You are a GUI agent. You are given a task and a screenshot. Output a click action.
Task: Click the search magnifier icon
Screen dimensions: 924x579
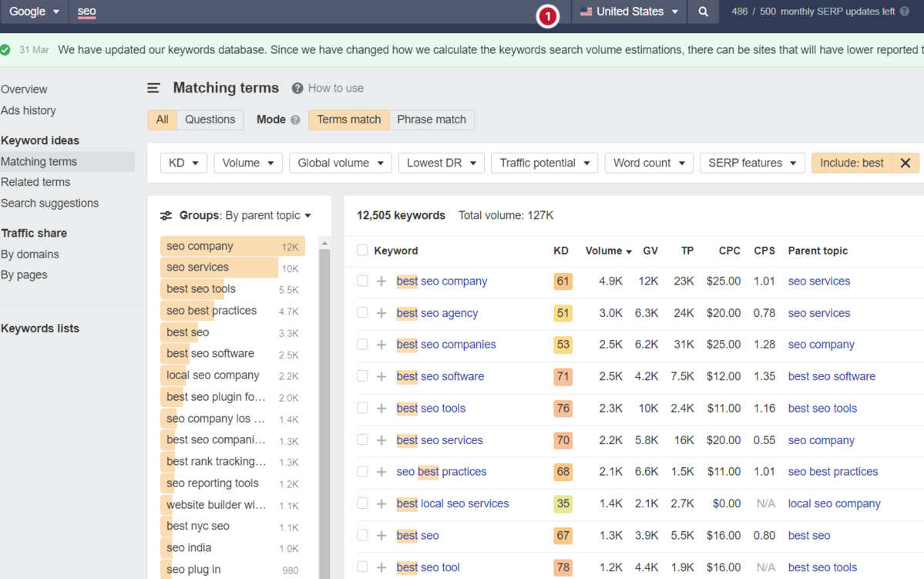701,12
